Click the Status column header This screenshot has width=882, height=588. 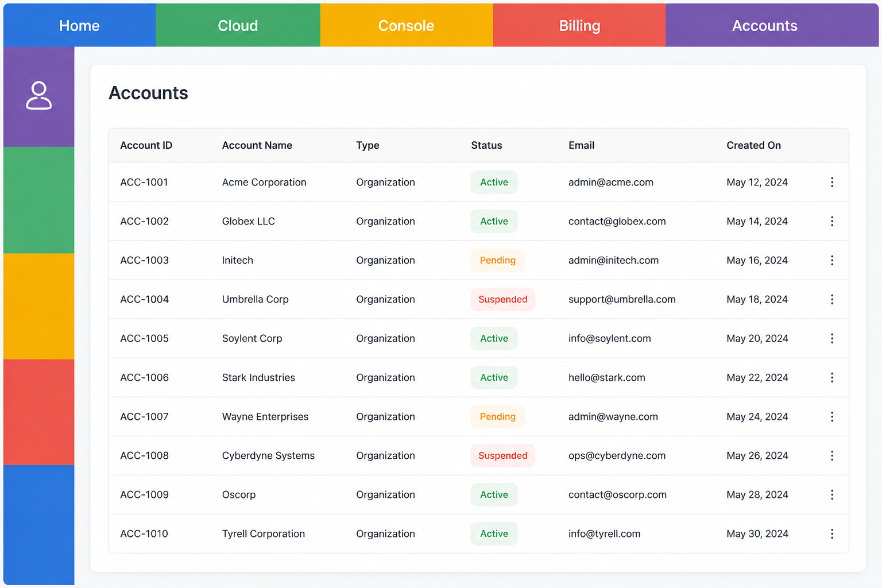coord(486,145)
